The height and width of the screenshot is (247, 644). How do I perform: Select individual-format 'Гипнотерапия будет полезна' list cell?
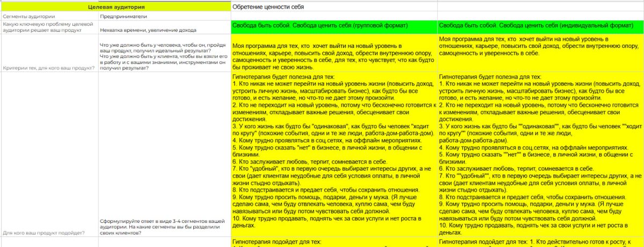pos(540,155)
